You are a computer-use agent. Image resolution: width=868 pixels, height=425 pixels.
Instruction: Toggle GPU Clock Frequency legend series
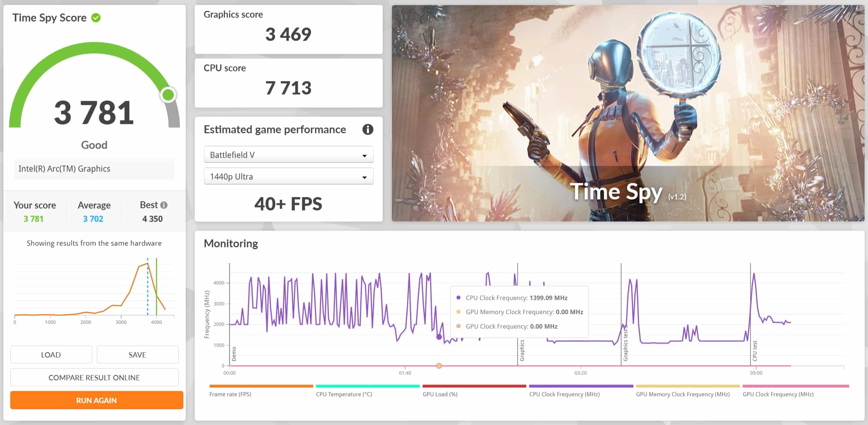point(778,394)
